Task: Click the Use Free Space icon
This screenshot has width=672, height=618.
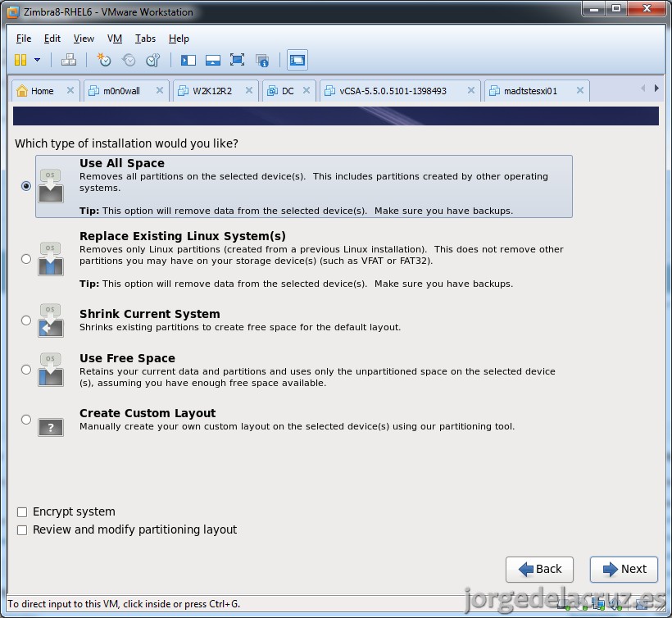Action: click(51, 370)
